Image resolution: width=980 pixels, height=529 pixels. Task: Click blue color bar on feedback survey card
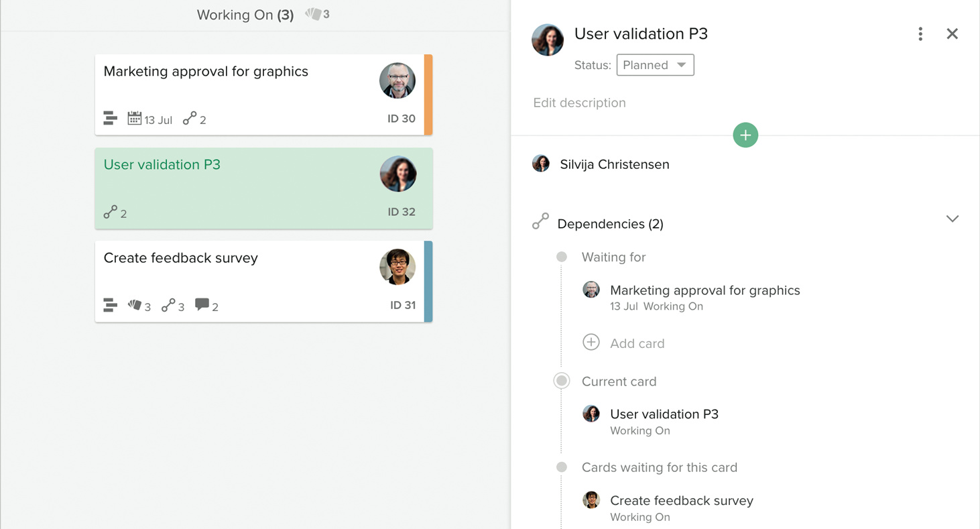point(428,282)
